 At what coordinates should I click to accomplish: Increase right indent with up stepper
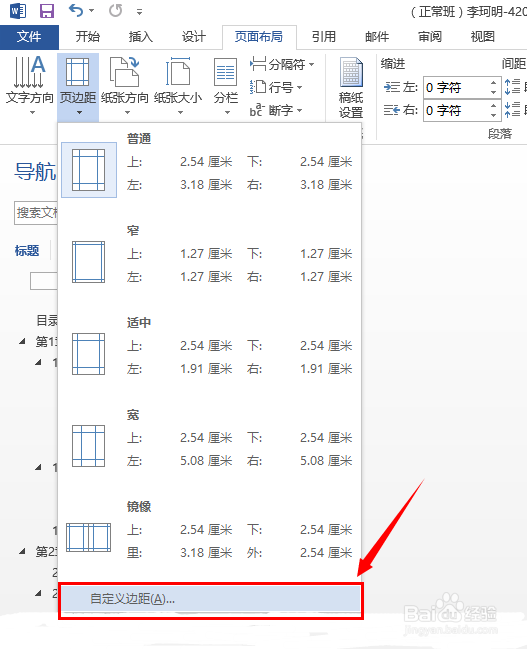point(493,106)
